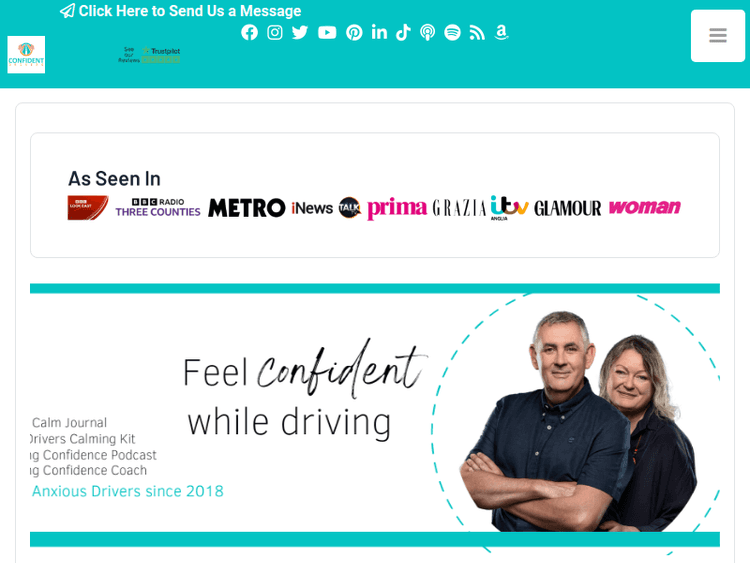Expand the hamburger navigation menu
This screenshot has height=563, width=750.
[x=717, y=35]
